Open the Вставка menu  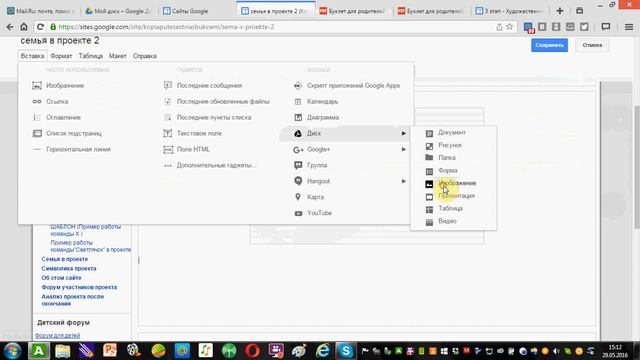[x=32, y=56]
